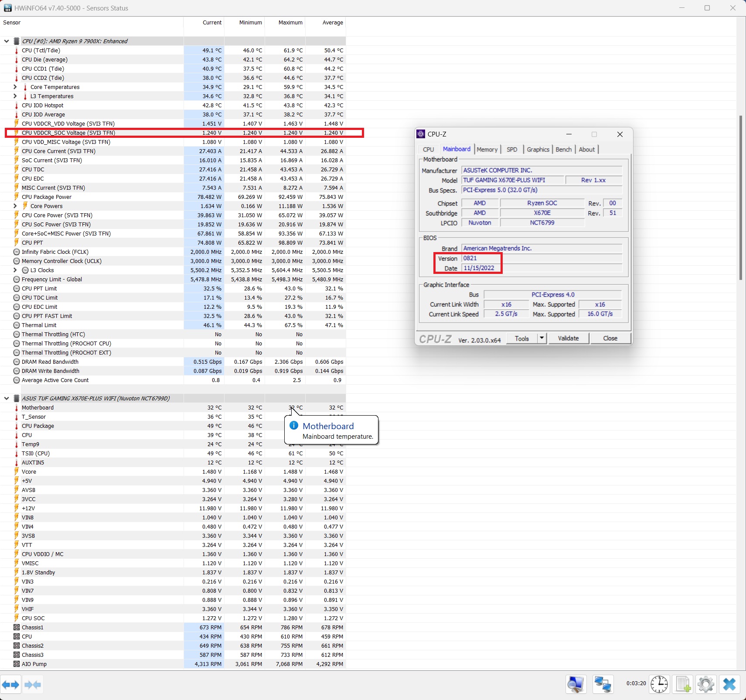Image resolution: width=746 pixels, height=700 pixels.
Task: Select the CPU VDDCR_SOC Voltage row
Action: coord(173,133)
